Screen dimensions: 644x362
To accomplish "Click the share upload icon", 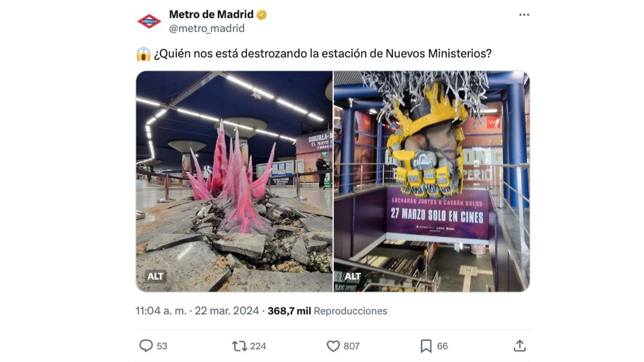I will pos(520,346).
